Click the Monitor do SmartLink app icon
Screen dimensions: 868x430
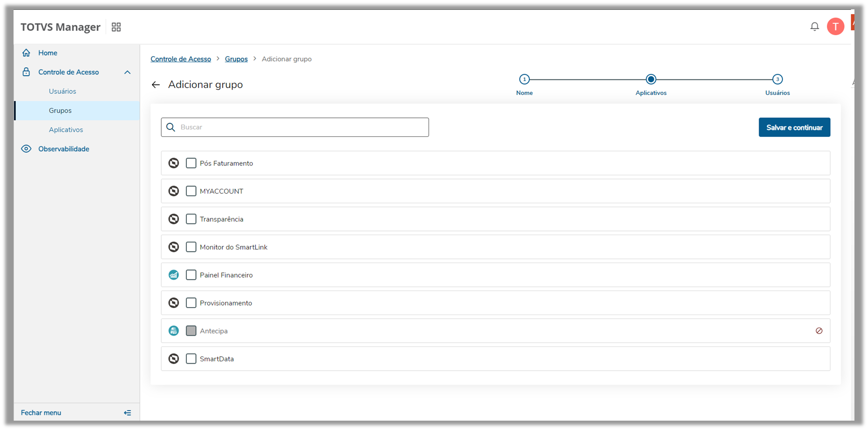point(174,247)
